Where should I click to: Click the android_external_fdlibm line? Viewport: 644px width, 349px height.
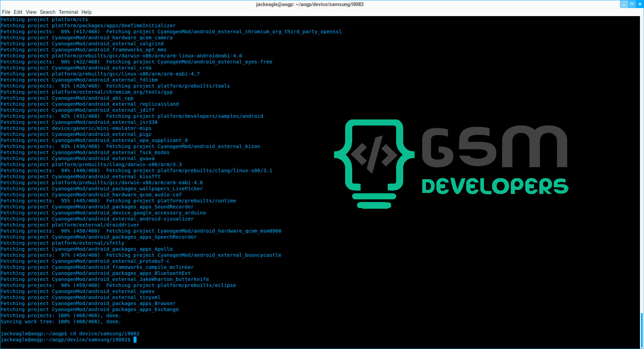coord(79,80)
